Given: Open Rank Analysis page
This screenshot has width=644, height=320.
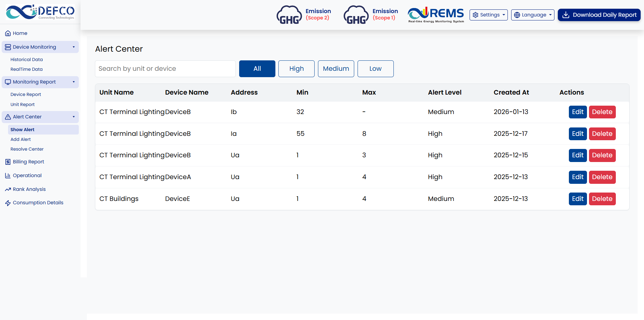Looking at the screenshot, I should pyautogui.click(x=29, y=189).
